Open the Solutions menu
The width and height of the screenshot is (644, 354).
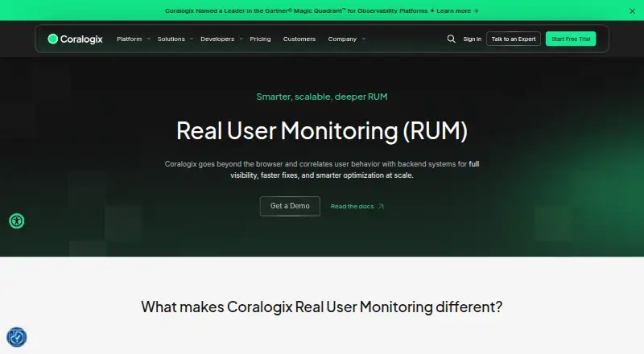[x=171, y=39]
